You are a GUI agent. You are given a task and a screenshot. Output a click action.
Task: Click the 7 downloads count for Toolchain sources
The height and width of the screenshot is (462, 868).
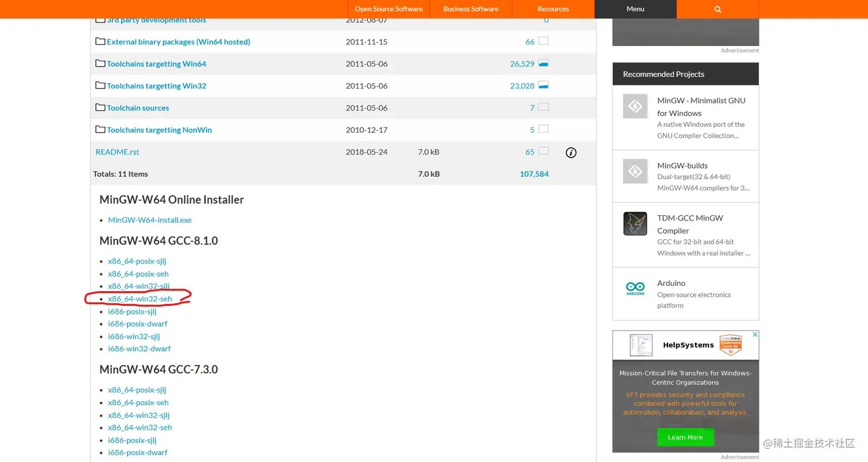532,108
